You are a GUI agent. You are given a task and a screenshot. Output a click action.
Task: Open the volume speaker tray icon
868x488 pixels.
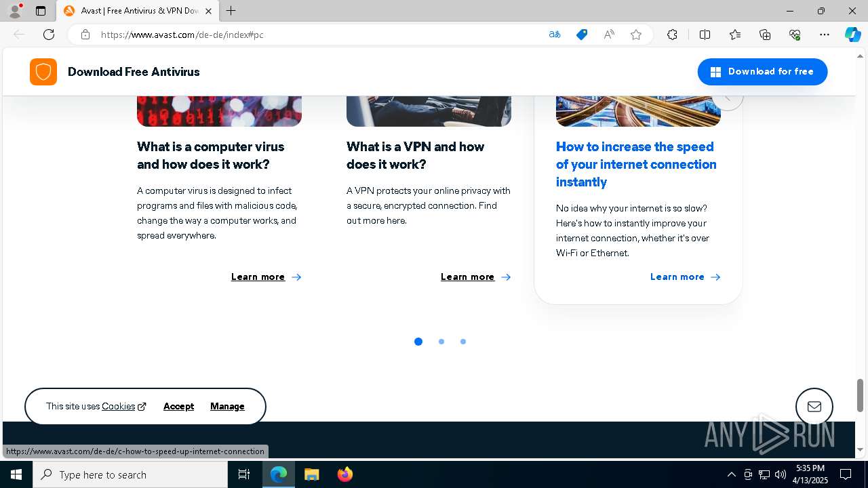781,474
